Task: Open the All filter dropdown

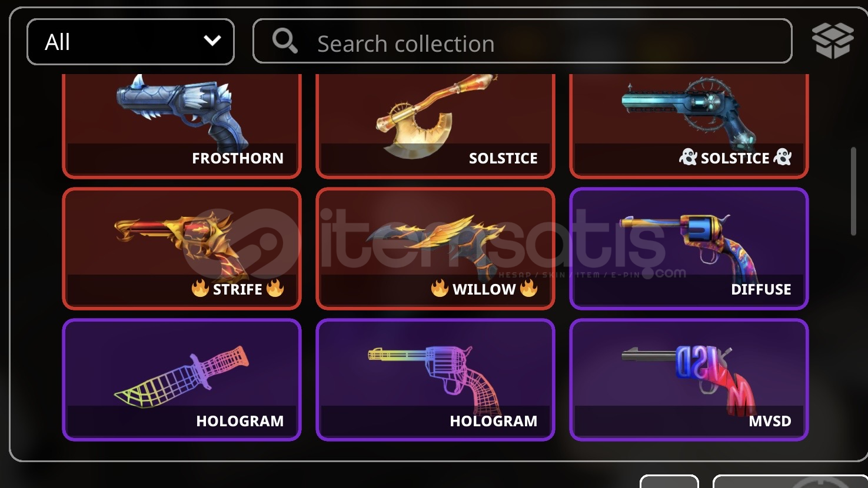Action: click(131, 42)
